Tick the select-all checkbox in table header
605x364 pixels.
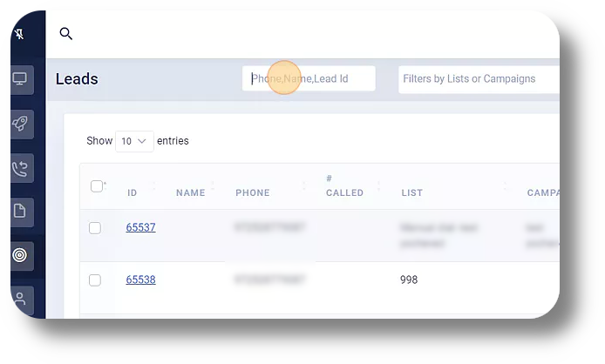(x=97, y=186)
